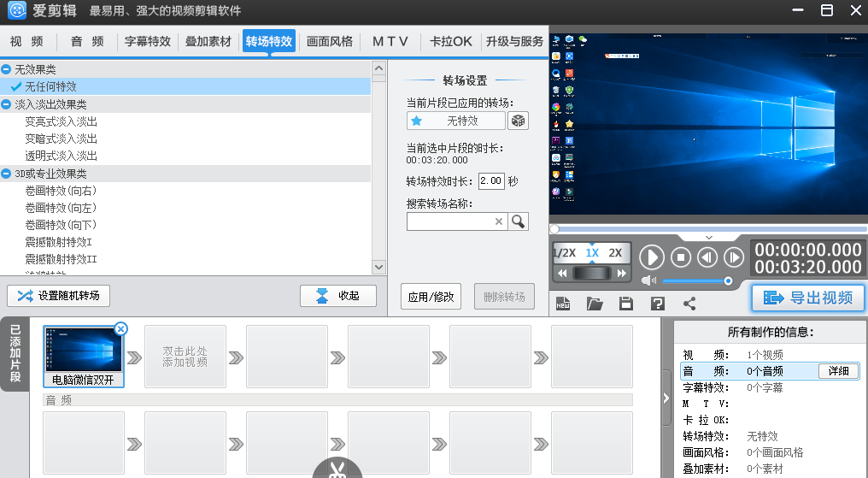Click the 导出视频 export button

click(807, 298)
